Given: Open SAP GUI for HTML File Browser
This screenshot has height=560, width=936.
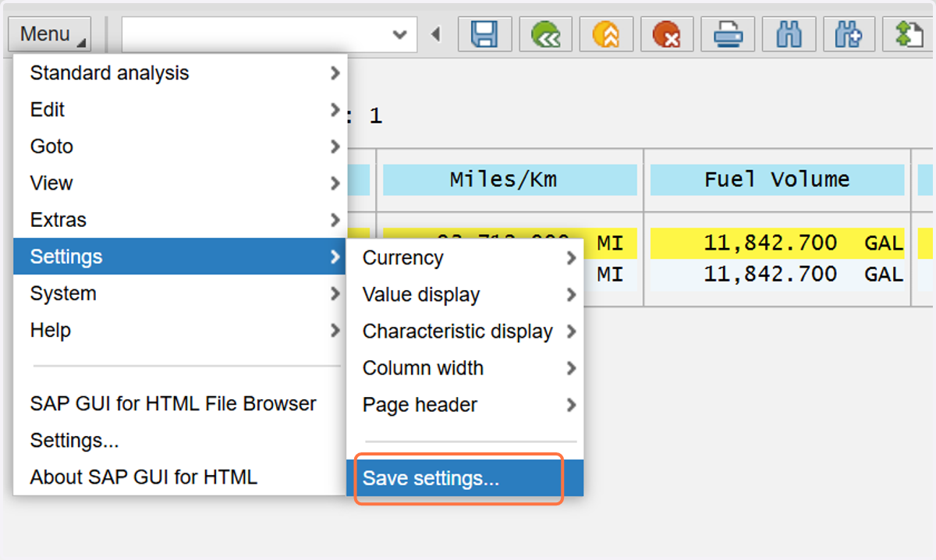Looking at the screenshot, I should (x=180, y=404).
